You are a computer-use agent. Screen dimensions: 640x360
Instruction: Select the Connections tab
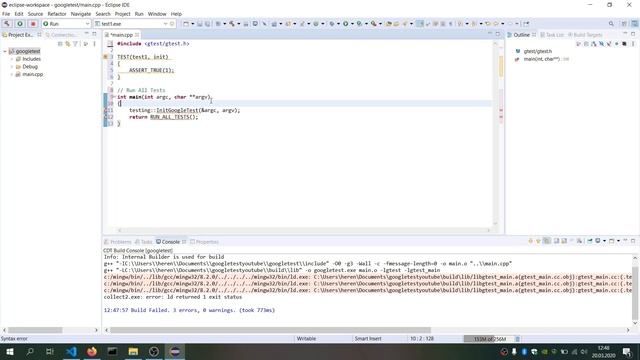coord(61,35)
